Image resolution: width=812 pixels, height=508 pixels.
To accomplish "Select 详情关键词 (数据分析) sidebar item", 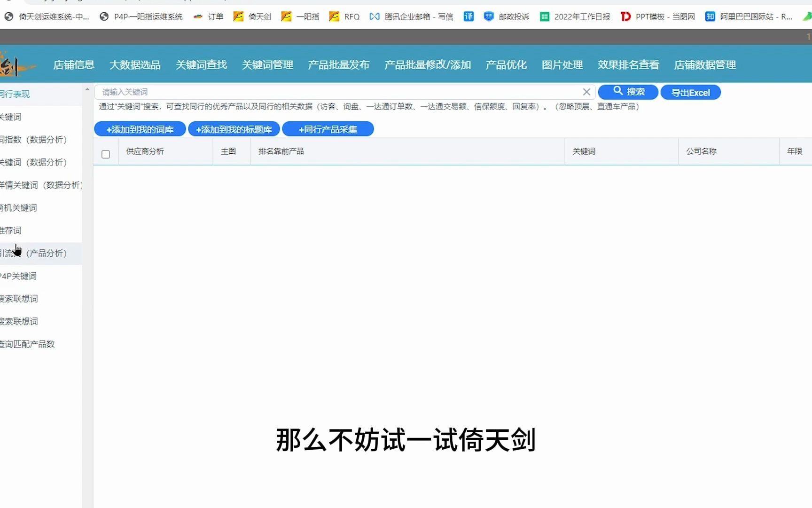I will [41, 185].
